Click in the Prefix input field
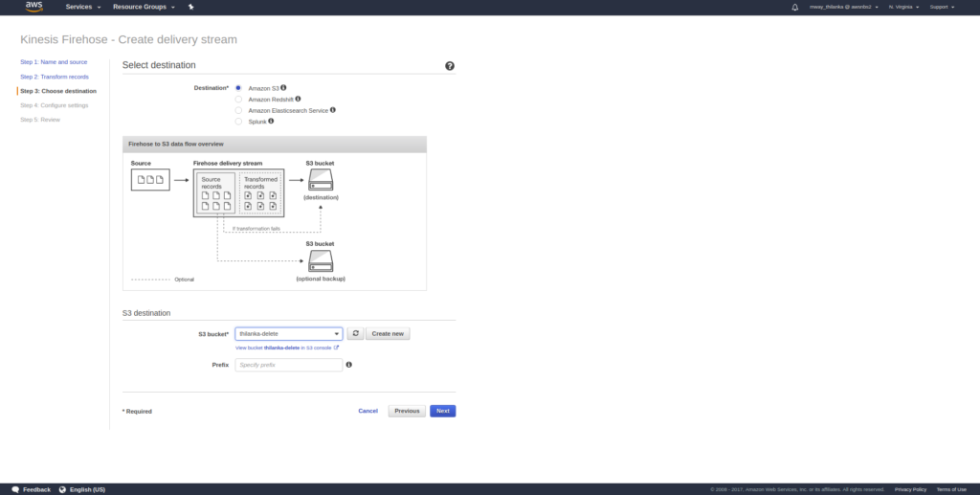Screen dimensions: 980x495 [x=288, y=365]
